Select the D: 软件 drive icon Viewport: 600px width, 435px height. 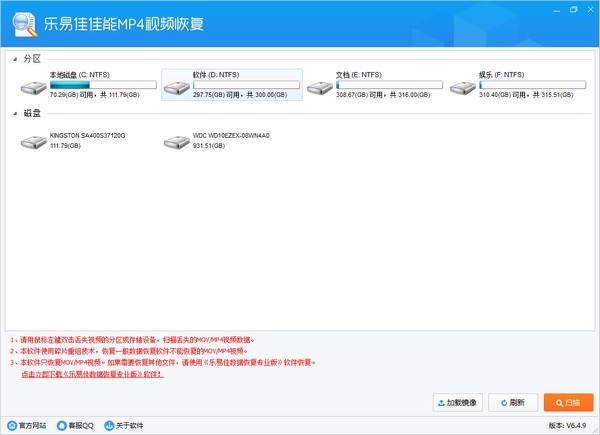point(177,88)
